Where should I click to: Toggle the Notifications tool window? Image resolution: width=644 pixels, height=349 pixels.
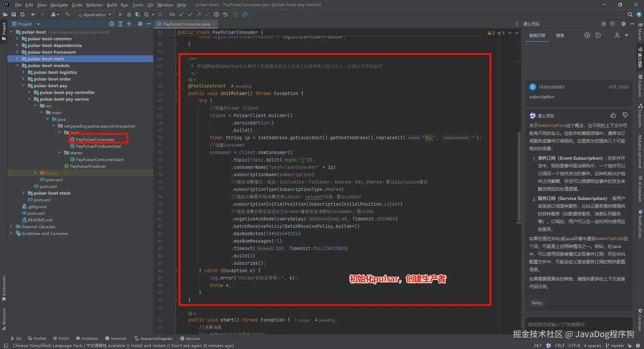(x=640, y=224)
